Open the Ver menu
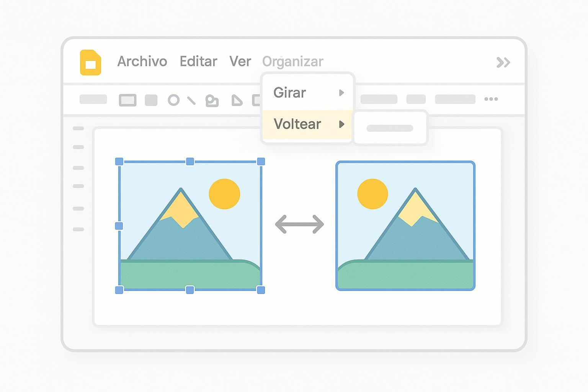Image resolution: width=588 pixels, height=392 pixels. pos(240,61)
